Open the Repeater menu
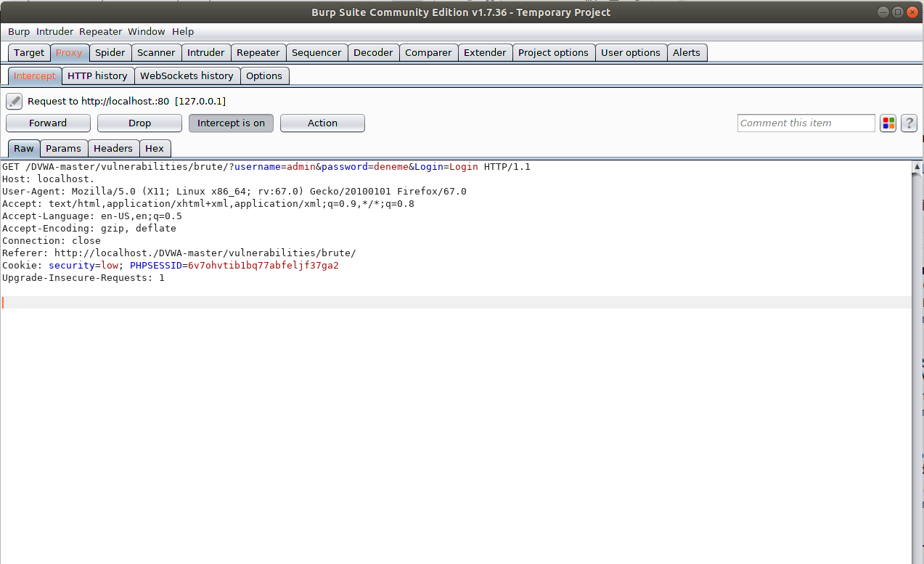The height and width of the screenshot is (564, 924). point(101,31)
